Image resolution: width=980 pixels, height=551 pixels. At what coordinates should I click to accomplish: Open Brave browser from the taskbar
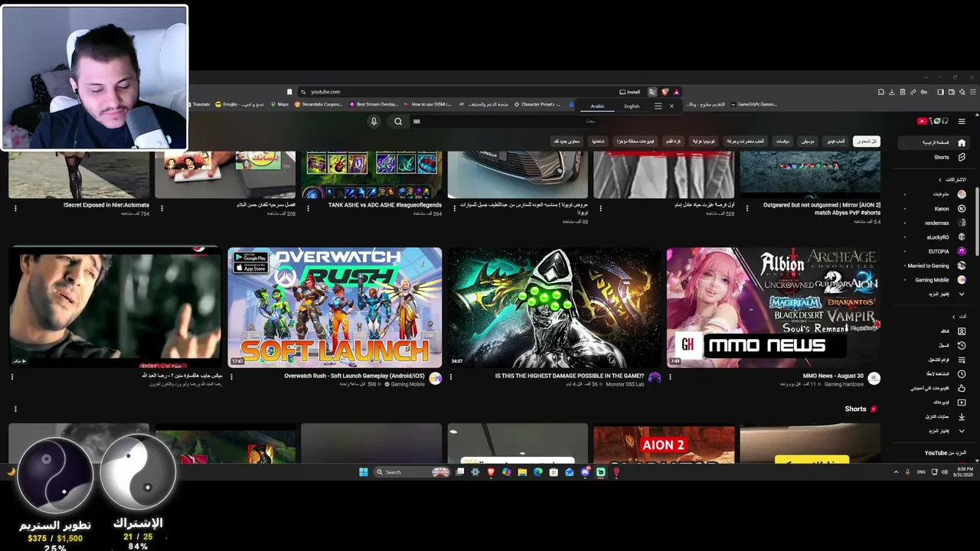coord(491,472)
